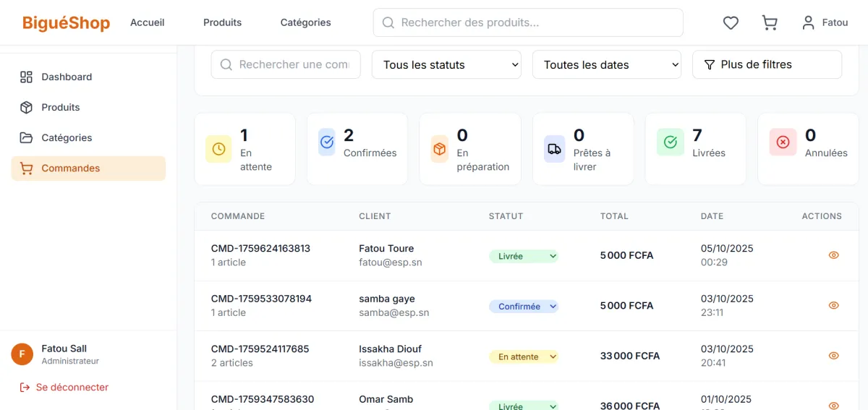Screen dimensions: 868x410
Task: Open the Tous les statuts dropdown
Action: [x=446, y=64]
